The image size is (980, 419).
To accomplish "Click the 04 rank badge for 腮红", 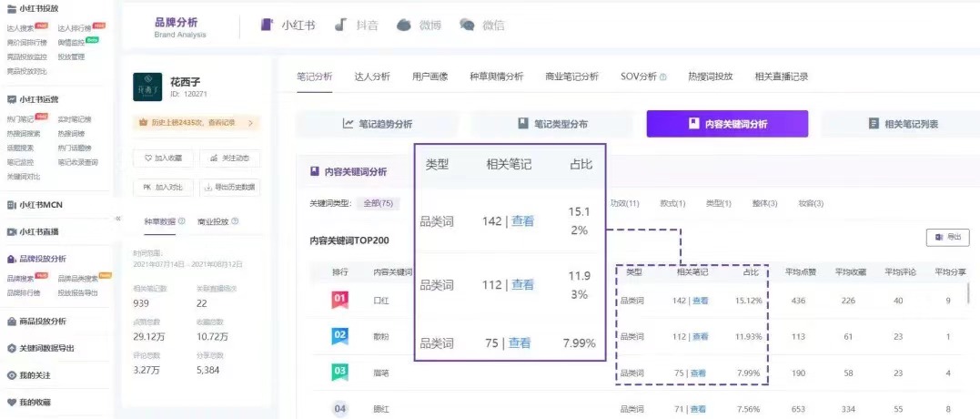I will (340, 409).
